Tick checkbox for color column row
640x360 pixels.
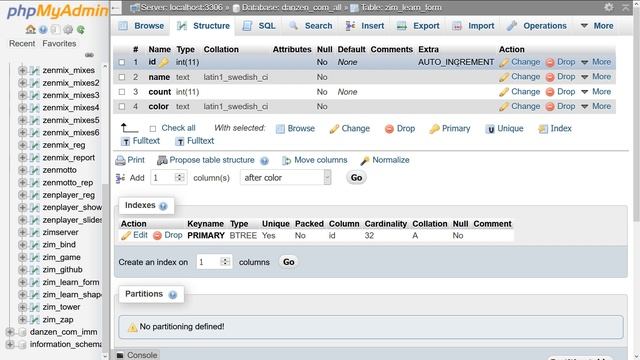point(122,107)
